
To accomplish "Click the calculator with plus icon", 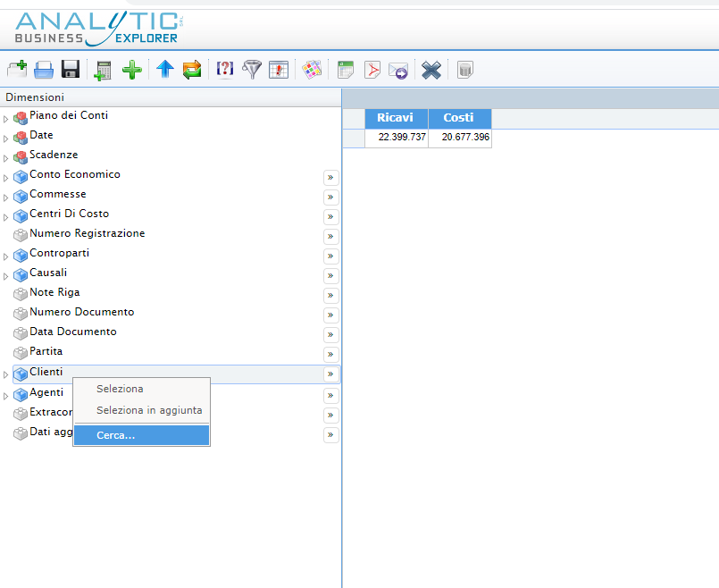I will [x=104, y=70].
